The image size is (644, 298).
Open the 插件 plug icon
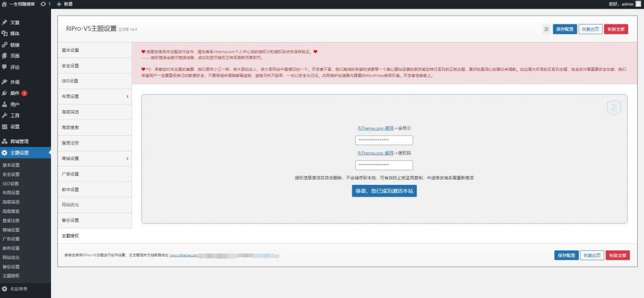point(4,93)
